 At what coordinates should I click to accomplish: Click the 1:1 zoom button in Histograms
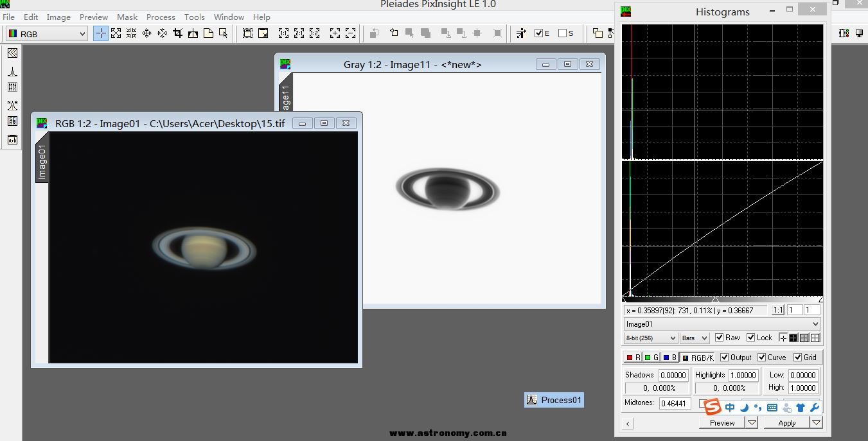tap(777, 310)
